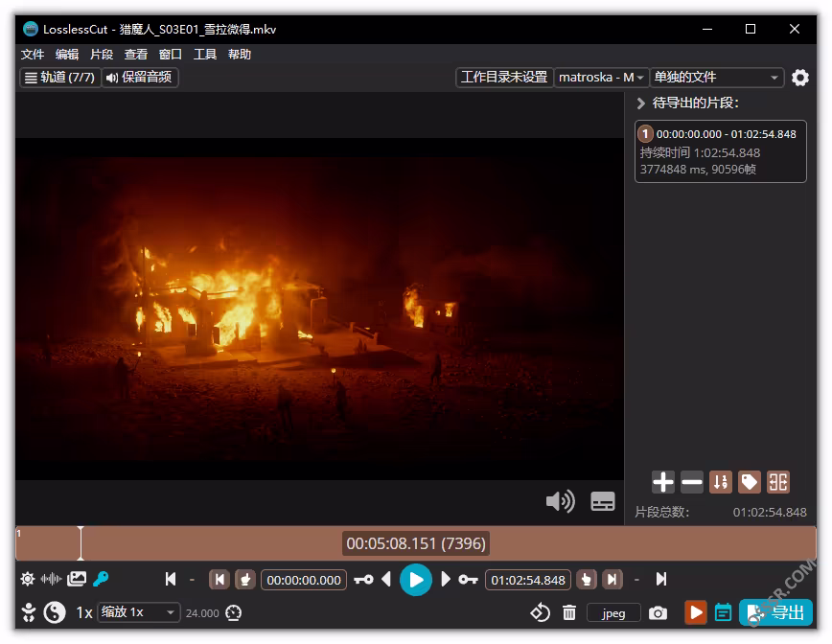Set cut end to current position

coord(587,580)
